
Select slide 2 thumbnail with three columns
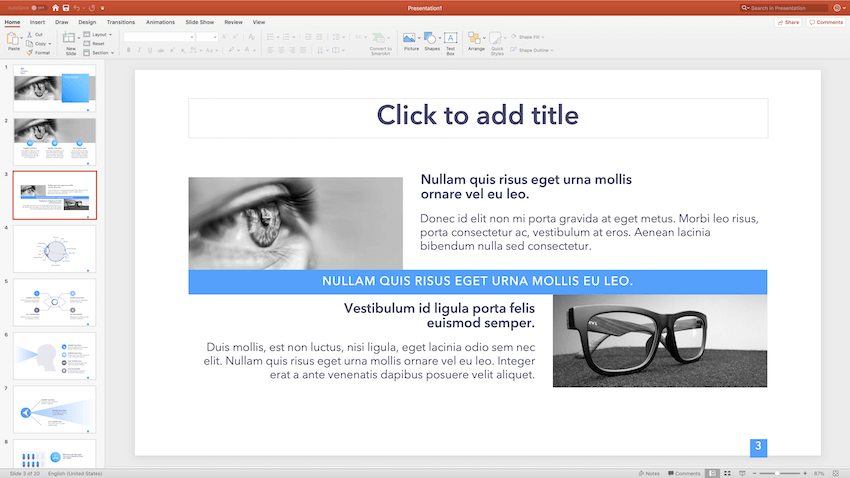[55, 142]
